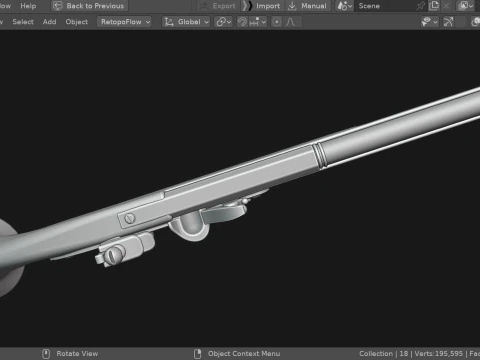
Task: Open the snap element options dropdown
Action: click(x=258, y=22)
